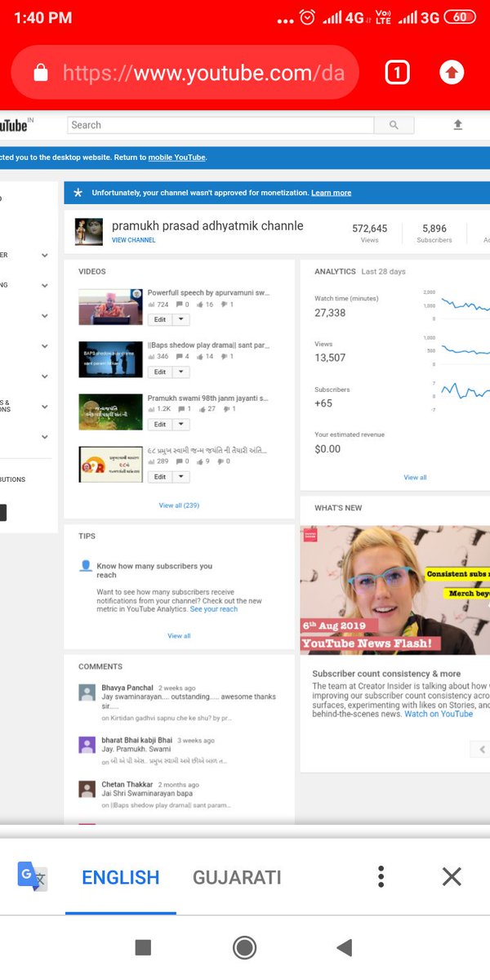
Task: Open Watch on YouTube link
Action: point(439,714)
